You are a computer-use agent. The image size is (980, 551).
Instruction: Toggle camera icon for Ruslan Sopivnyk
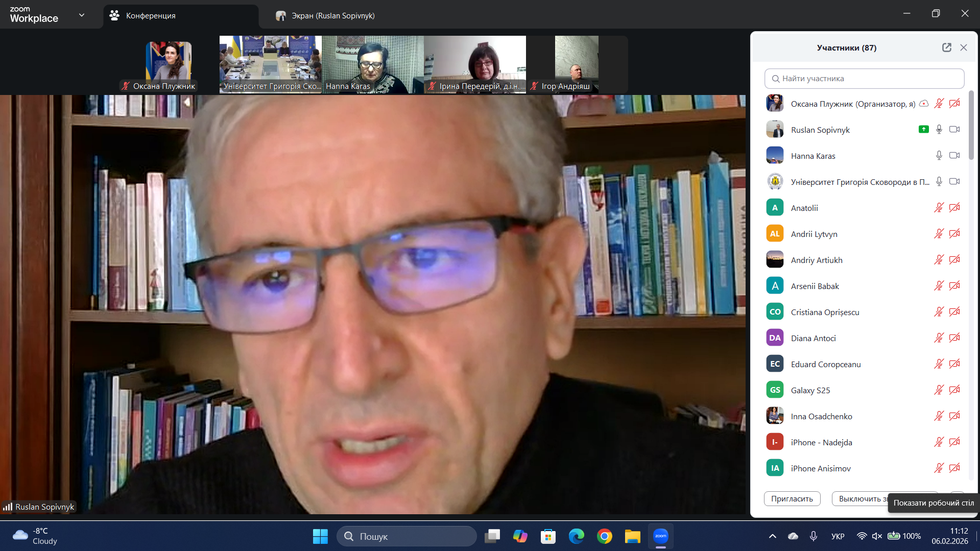954,130
